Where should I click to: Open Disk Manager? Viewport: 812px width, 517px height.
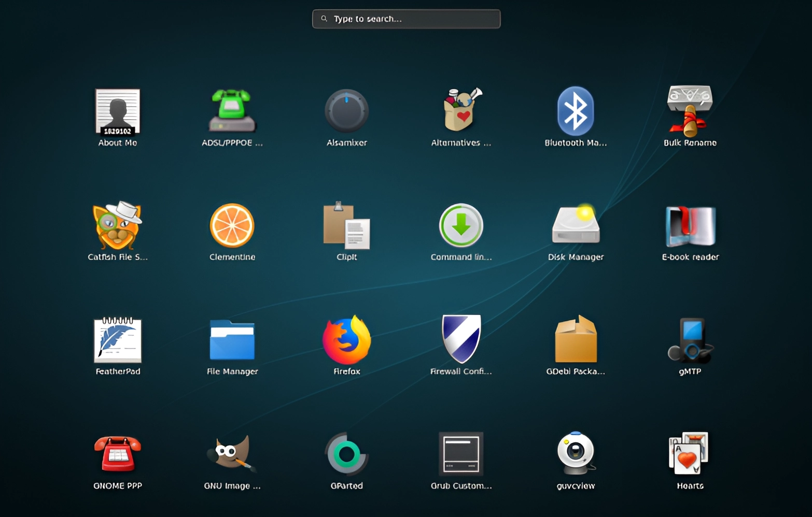click(576, 224)
